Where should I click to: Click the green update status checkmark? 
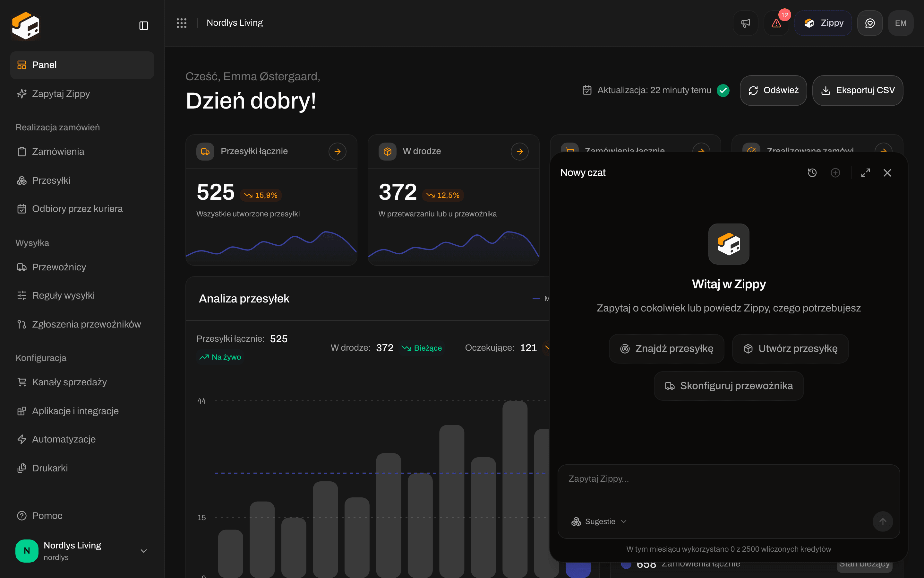723,90
